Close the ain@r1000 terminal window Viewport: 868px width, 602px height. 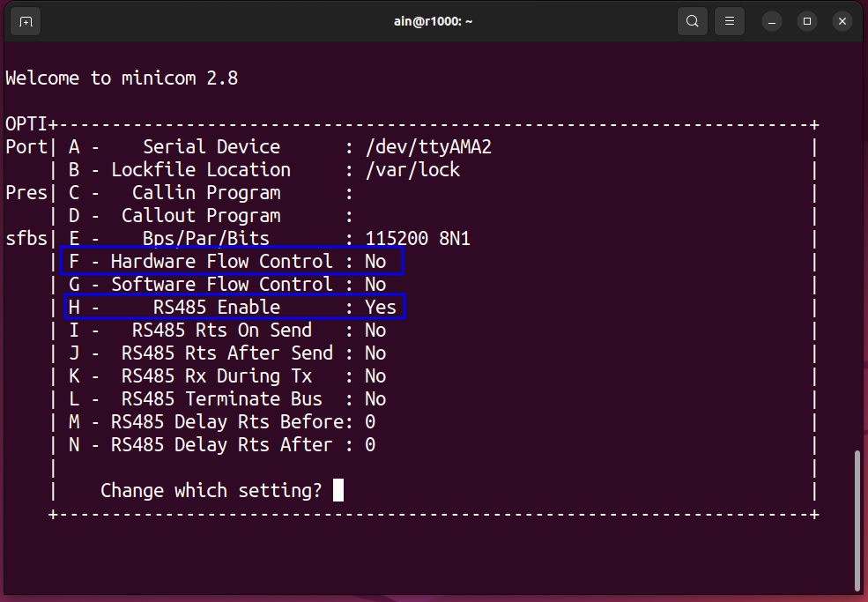click(x=842, y=22)
